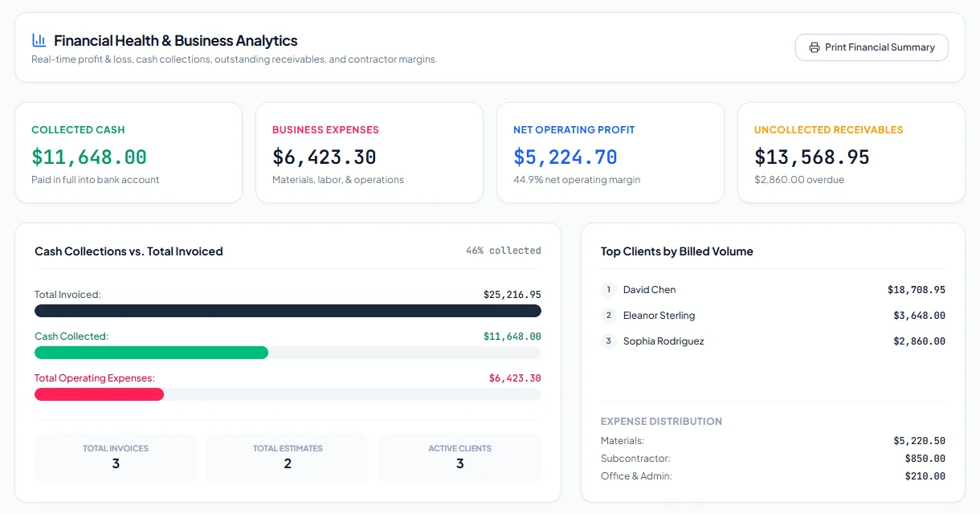Click the Total Invoices tile showing 3
Viewport: 980px width, 514px height.
116,458
